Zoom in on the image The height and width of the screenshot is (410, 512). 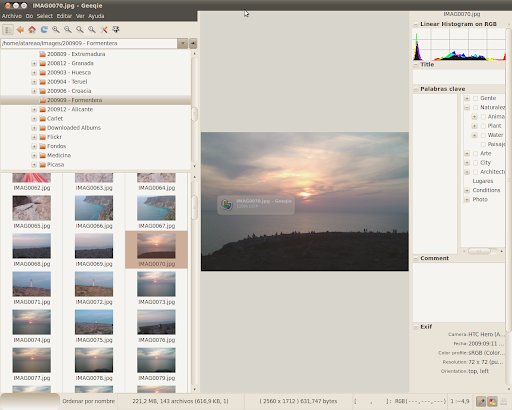click(56, 30)
